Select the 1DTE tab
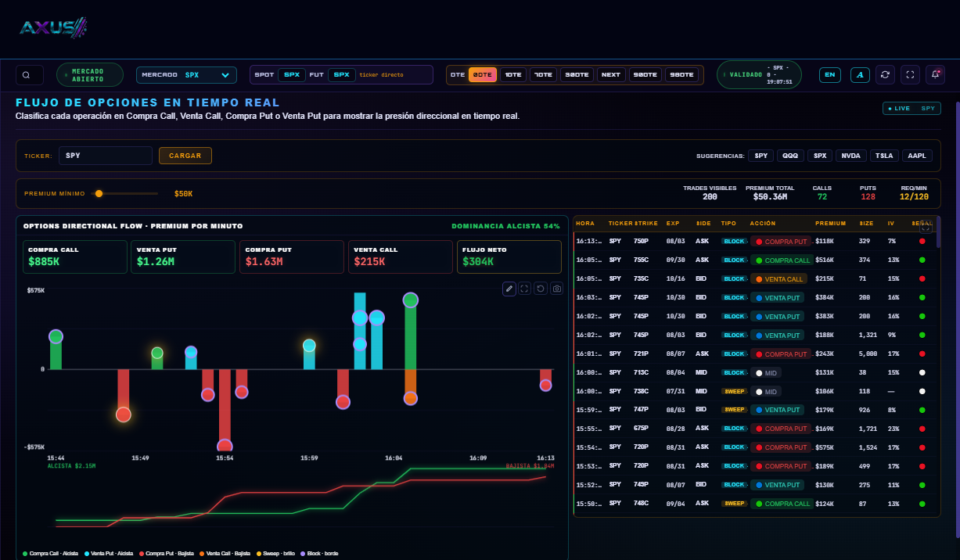The height and width of the screenshot is (560, 960). pos(513,75)
